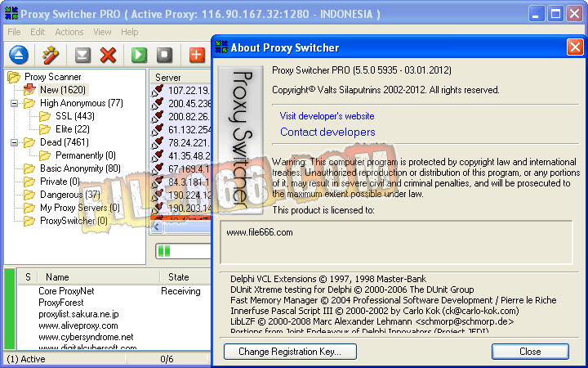Select Basic Anonymity (80) folder
Viewport: 588px width, 368px height.
[x=80, y=168]
